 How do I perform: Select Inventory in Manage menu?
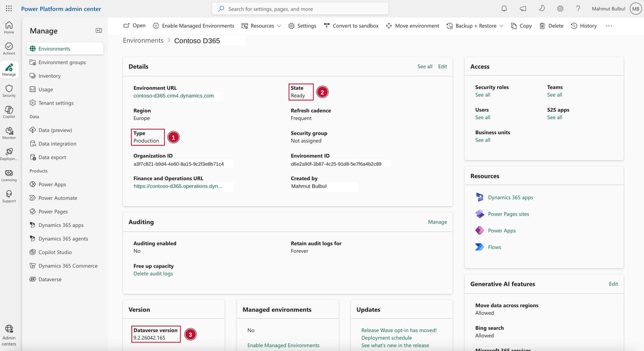pos(65,76)
